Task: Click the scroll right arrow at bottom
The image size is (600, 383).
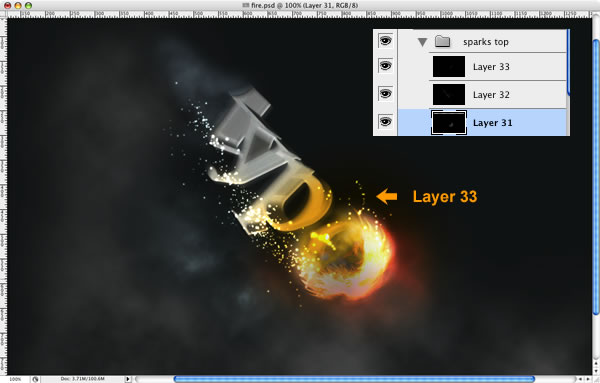Action: [588, 379]
